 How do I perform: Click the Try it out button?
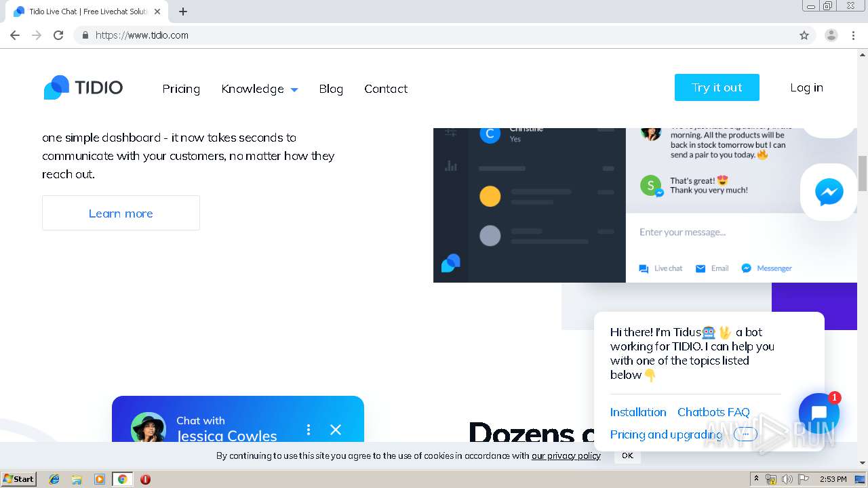(x=717, y=87)
